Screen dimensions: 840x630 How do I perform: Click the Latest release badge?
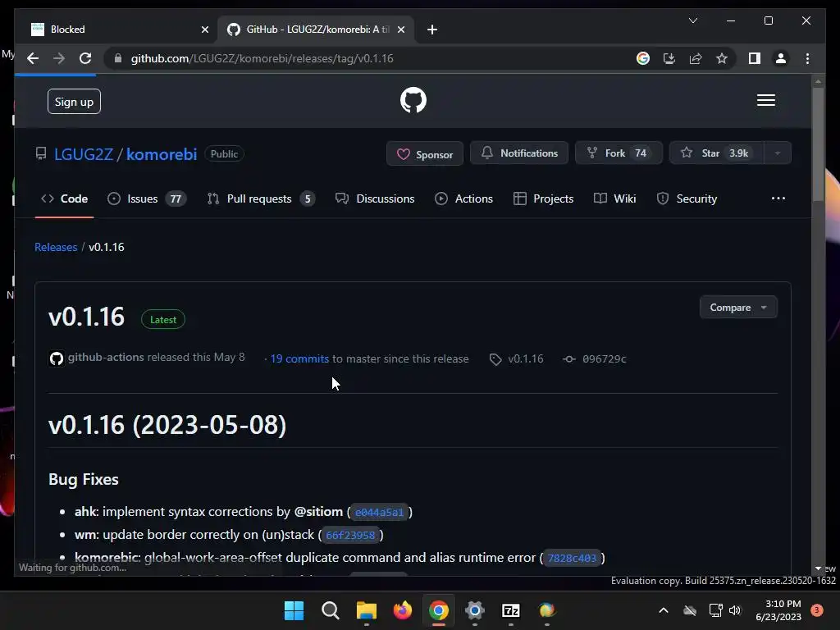163,320
